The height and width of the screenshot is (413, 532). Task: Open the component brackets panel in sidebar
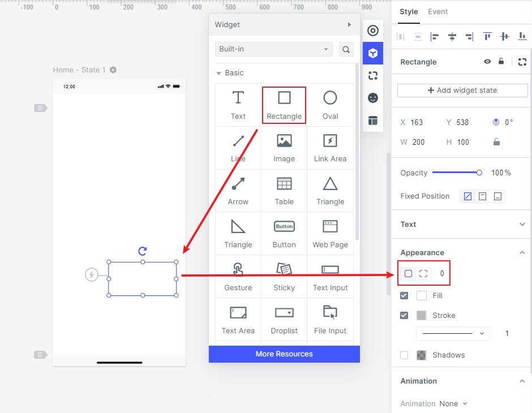pyautogui.click(x=373, y=76)
